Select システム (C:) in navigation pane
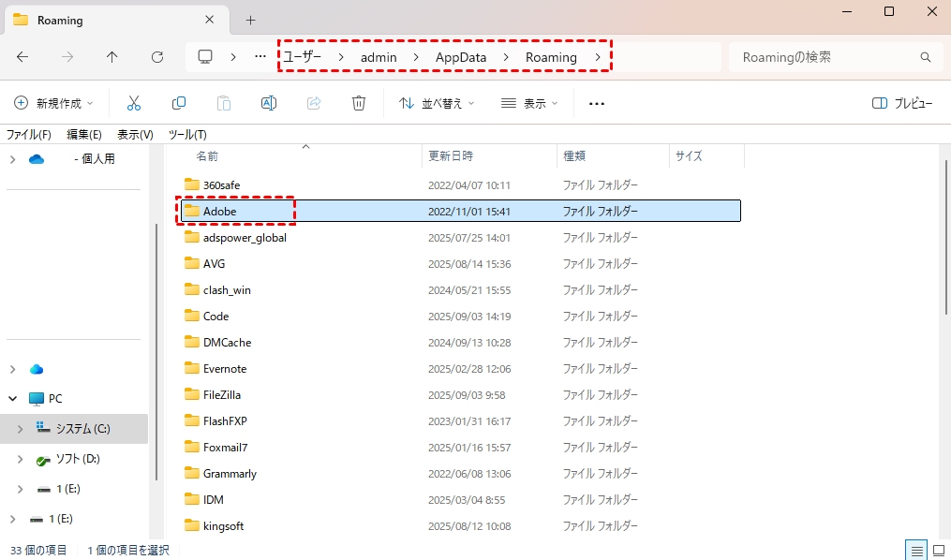951x560 pixels. 74,429
